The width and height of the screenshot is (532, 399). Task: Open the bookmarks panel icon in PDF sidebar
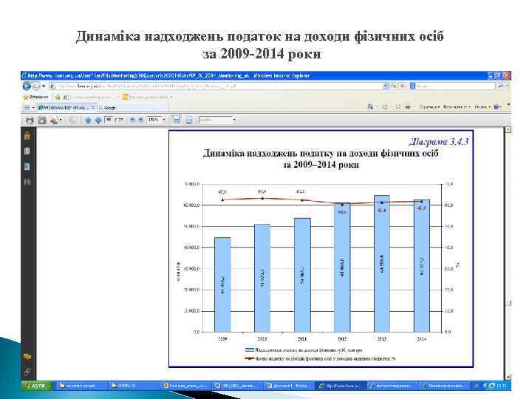tap(27, 166)
